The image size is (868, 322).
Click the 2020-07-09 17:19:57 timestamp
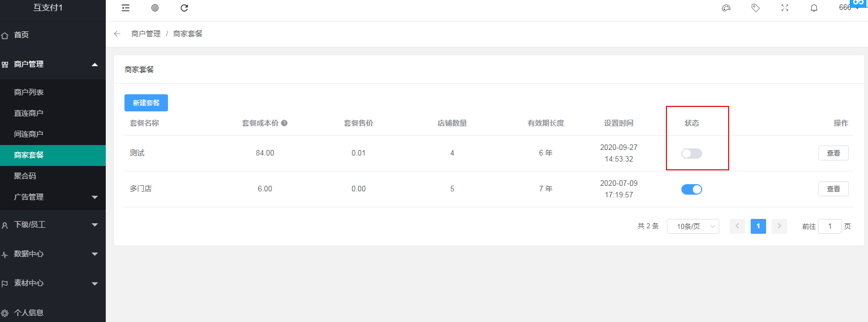pyautogui.click(x=619, y=189)
